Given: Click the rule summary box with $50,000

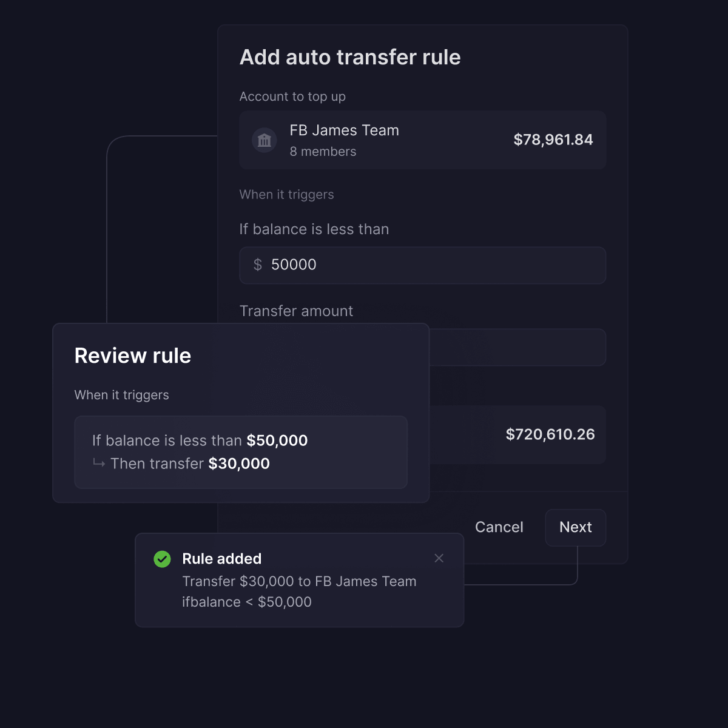Looking at the screenshot, I should click(241, 452).
